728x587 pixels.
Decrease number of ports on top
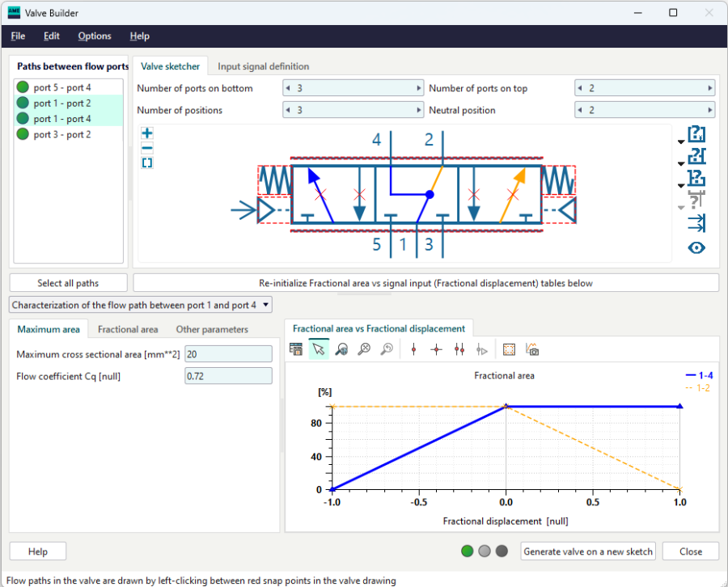(580, 87)
